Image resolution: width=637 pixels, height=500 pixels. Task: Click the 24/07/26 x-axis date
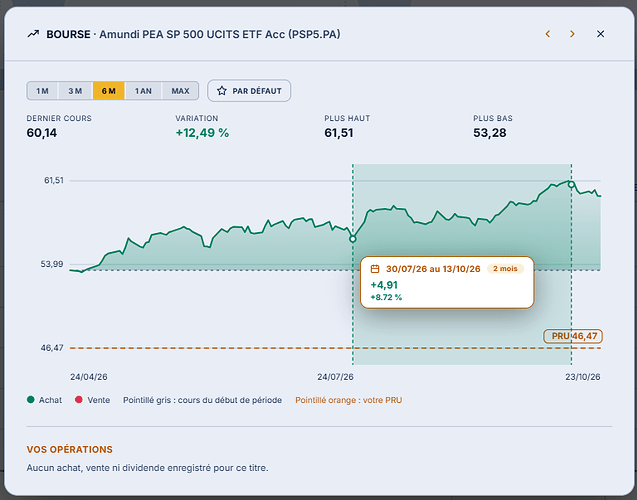pos(335,377)
